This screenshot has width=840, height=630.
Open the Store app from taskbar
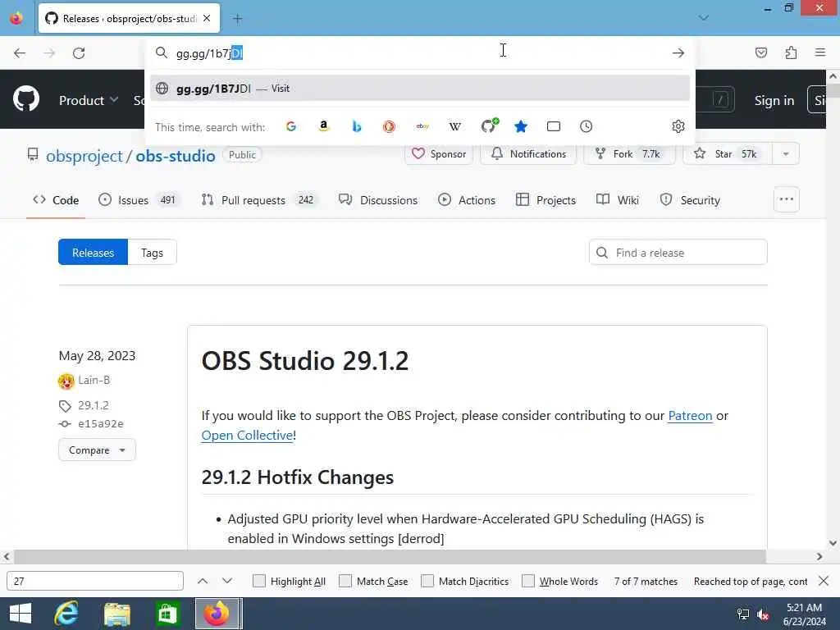point(167,614)
